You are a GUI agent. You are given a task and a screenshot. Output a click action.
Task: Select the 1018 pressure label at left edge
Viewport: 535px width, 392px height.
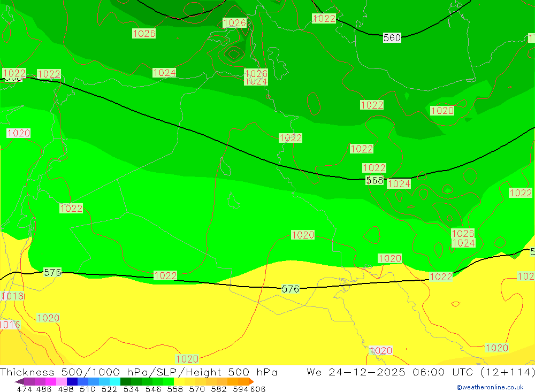[x=13, y=296]
